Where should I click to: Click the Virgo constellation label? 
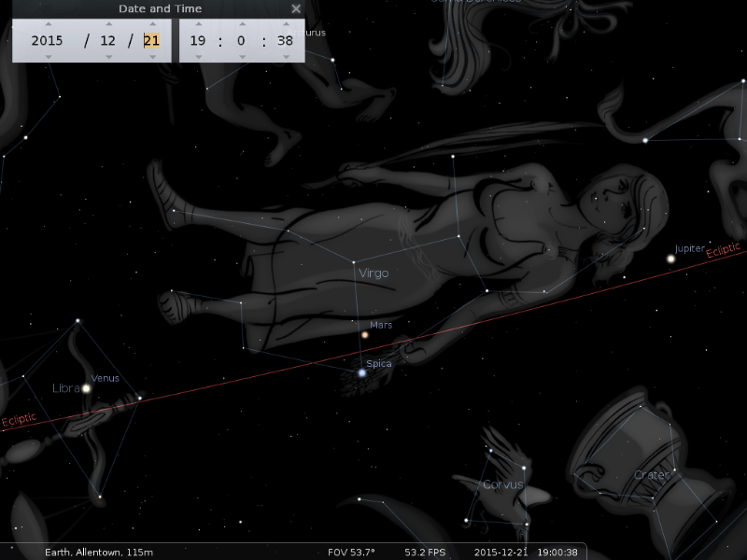click(373, 273)
